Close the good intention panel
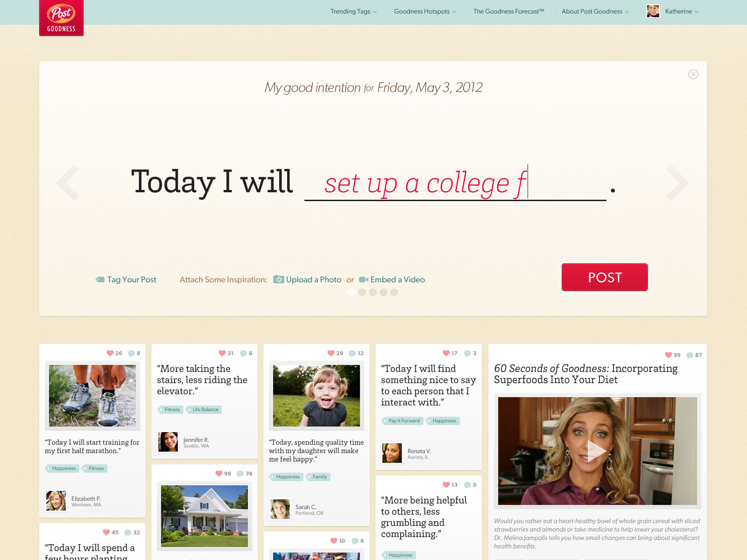Viewport: 747px width, 560px height. 693,74
